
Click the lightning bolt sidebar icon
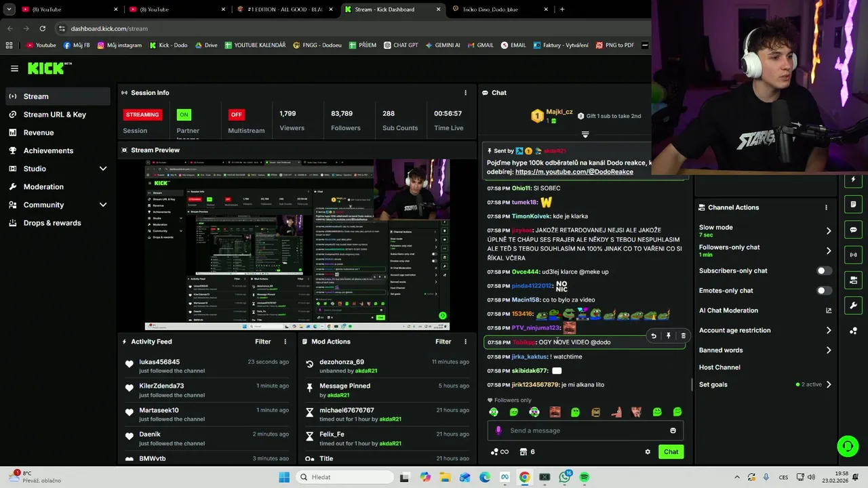[x=853, y=180]
